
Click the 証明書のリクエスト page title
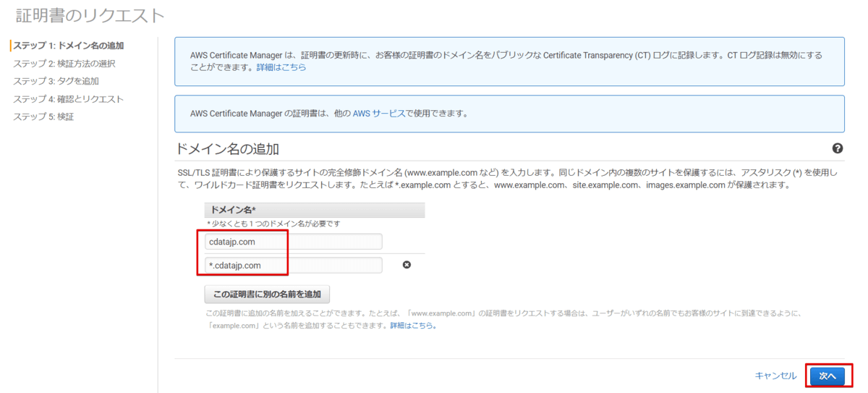(x=90, y=15)
